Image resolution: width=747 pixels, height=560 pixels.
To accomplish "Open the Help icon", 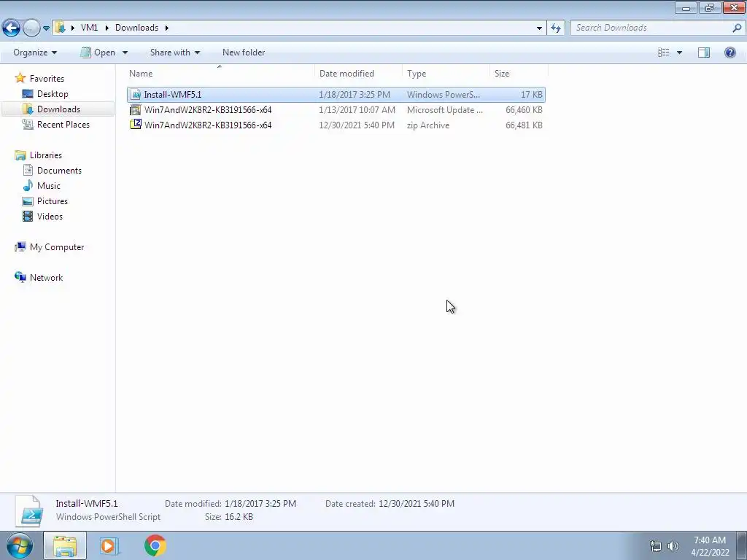I will coord(729,52).
